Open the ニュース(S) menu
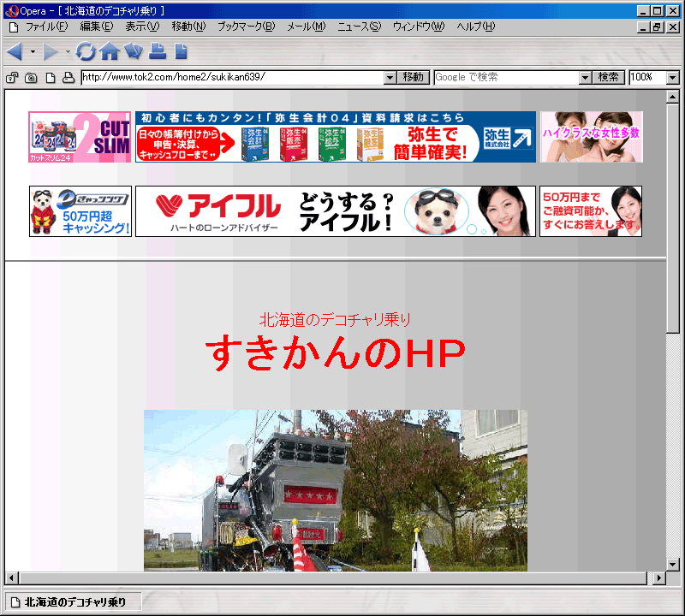This screenshot has height=616, width=685. click(x=359, y=27)
